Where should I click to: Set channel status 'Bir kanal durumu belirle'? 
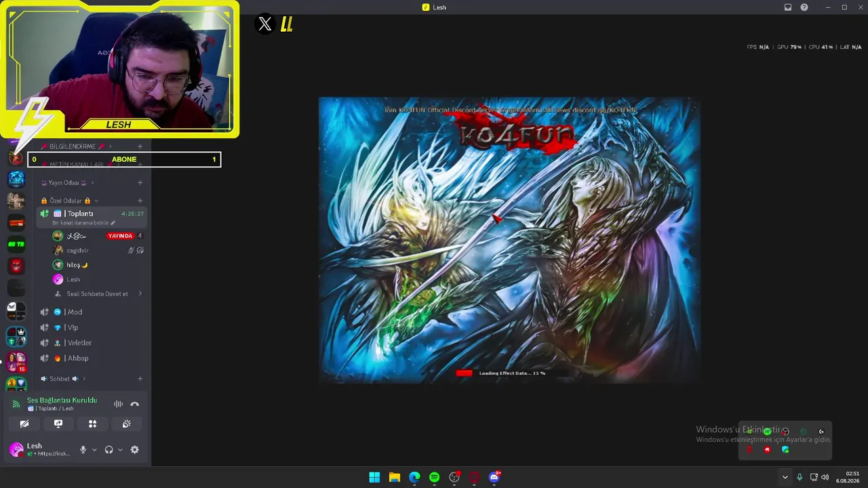pyautogui.click(x=83, y=223)
